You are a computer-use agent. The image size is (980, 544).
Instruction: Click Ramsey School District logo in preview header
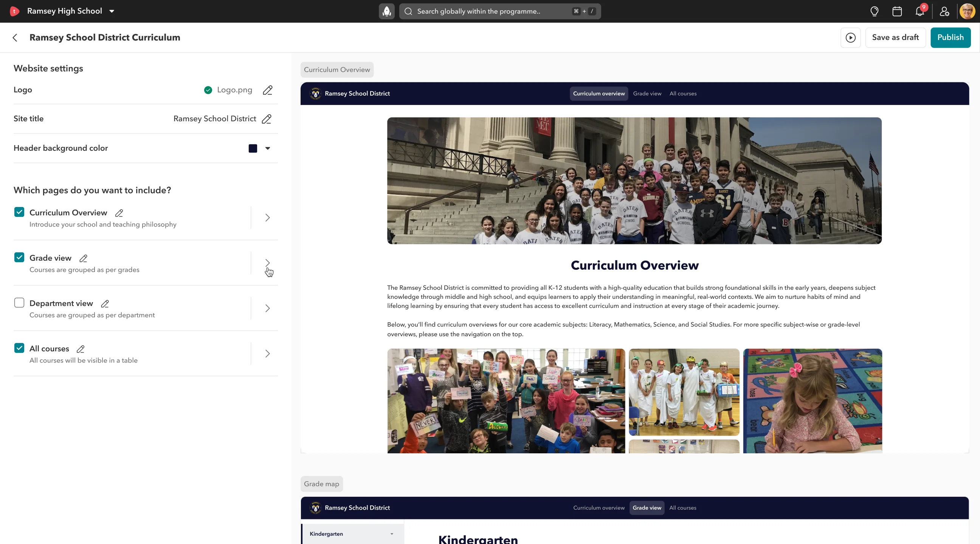click(x=315, y=94)
